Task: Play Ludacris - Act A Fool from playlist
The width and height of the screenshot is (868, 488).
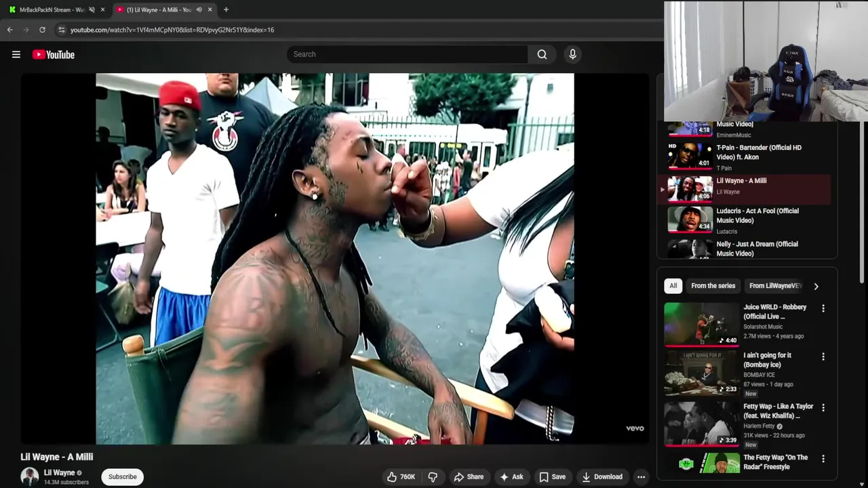Action: pyautogui.click(x=746, y=220)
